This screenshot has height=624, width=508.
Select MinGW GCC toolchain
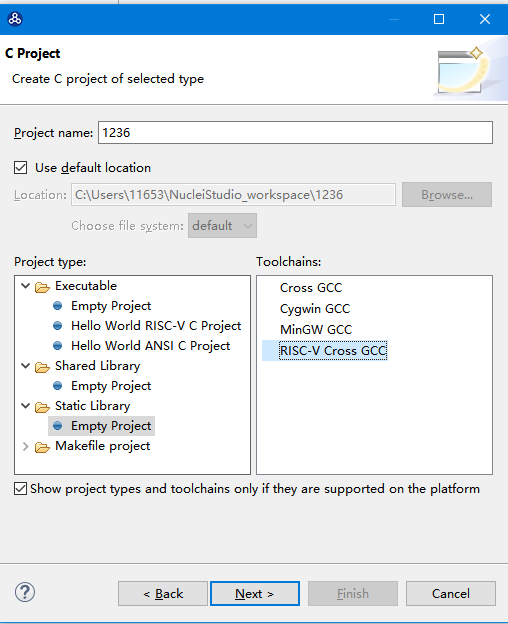[x=316, y=330]
